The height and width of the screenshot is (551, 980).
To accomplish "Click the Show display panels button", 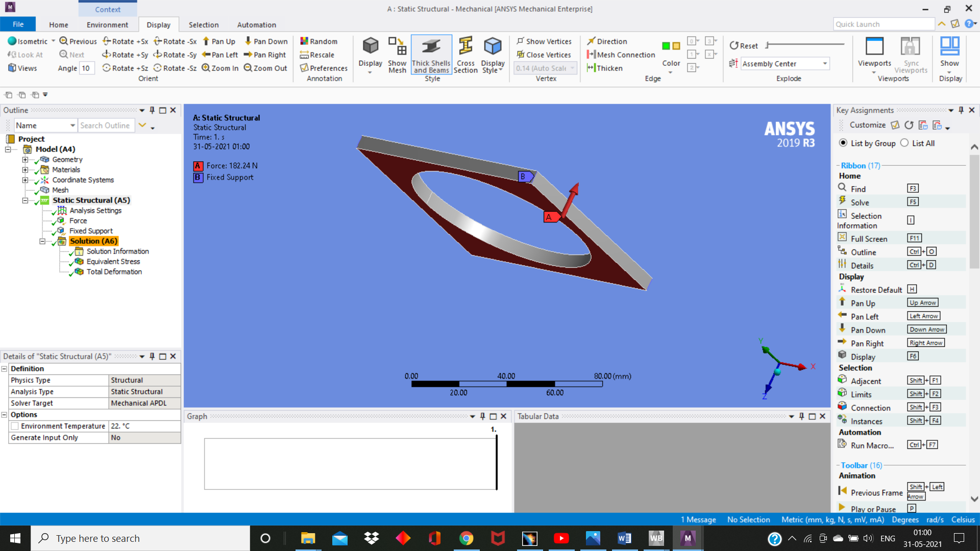I will point(949,55).
